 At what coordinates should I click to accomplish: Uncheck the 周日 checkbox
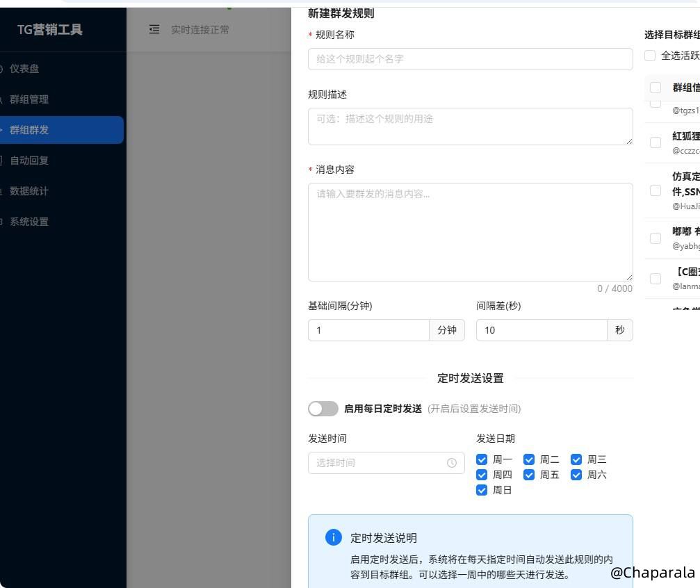[x=482, y=490]
